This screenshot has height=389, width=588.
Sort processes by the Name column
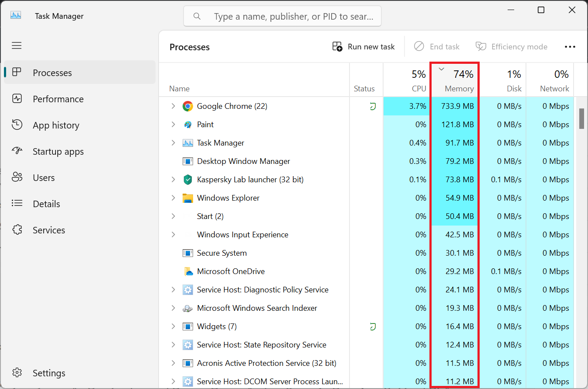[254, 80]
